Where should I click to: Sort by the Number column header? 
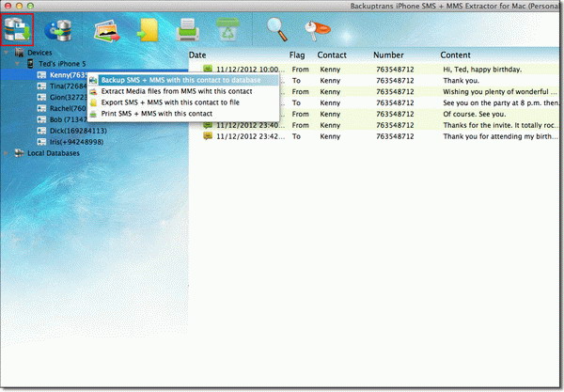[388, 55]
